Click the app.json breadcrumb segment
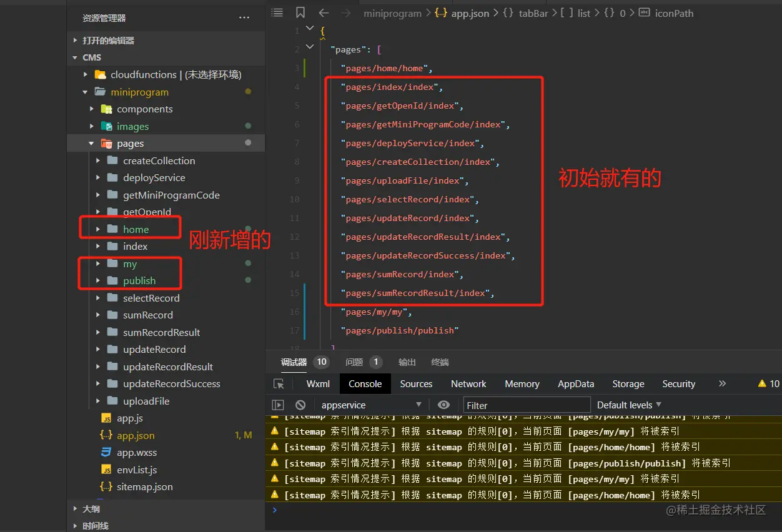 [470, 13]
